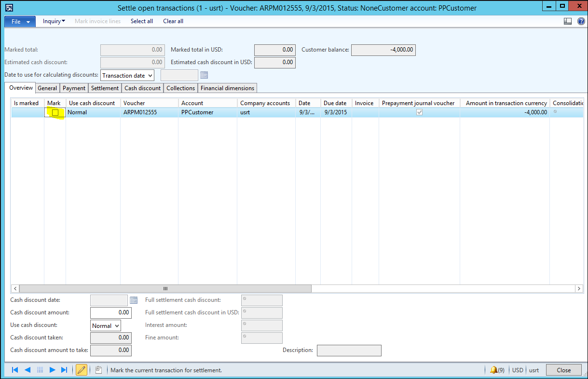Screen dimensions: 588x379
Task: Toggle the pencil edit mode icon
Action: click(82, 370)
